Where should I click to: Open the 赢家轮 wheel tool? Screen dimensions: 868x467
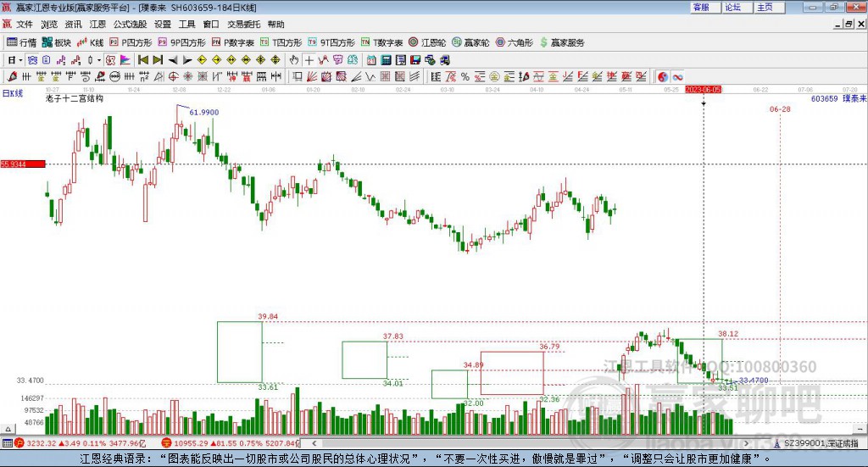point(470,42)
